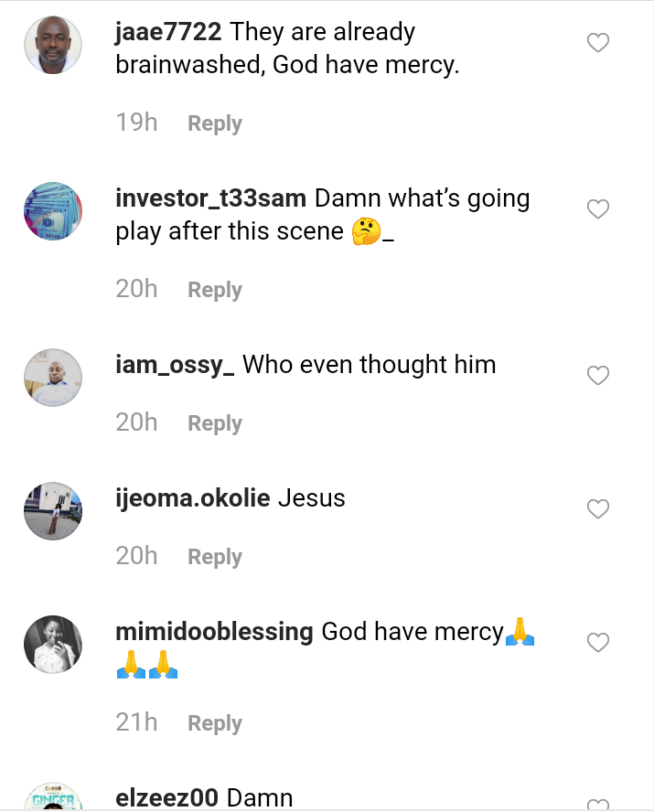Image resolution: width=654 pixels, height=812 pixels.
Task: Tap the elzeez00 username
Action: 167,798
